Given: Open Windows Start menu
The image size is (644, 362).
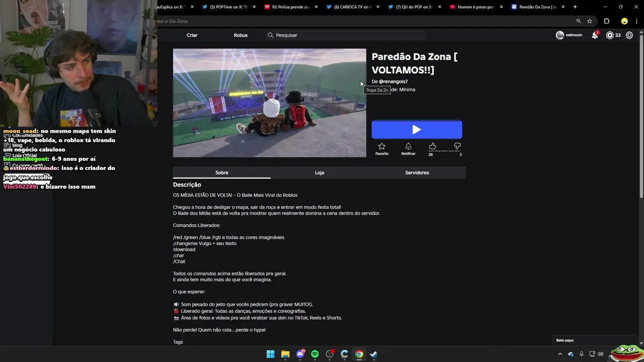Looking at the screenshot, I should click(270, 354).
